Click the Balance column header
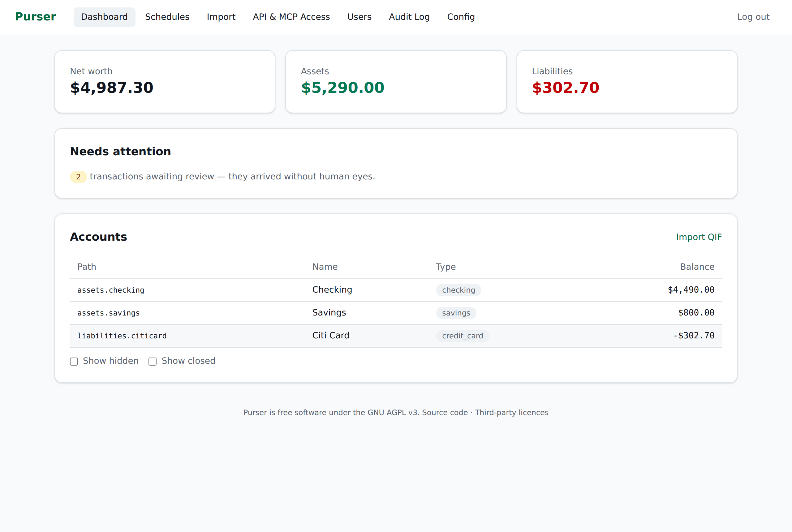Screen dimensions: 792x532 pos(697,267)
